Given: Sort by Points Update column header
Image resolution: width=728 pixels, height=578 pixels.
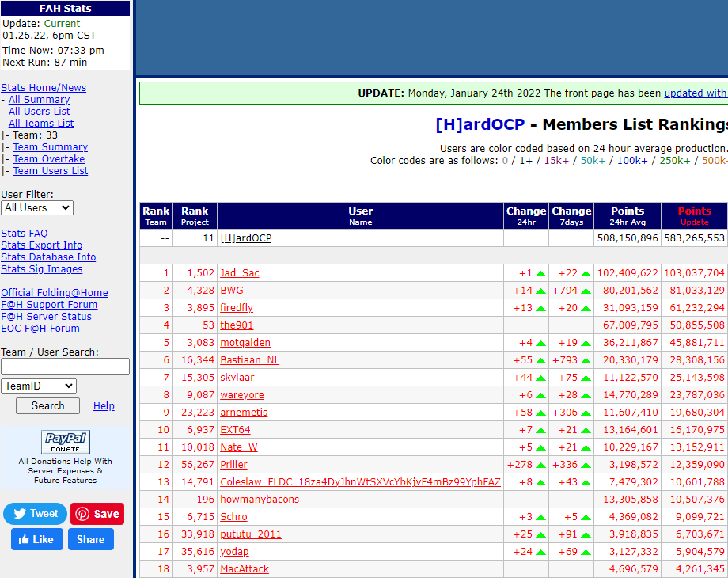Looking at the screenshot, I should 694,211.
